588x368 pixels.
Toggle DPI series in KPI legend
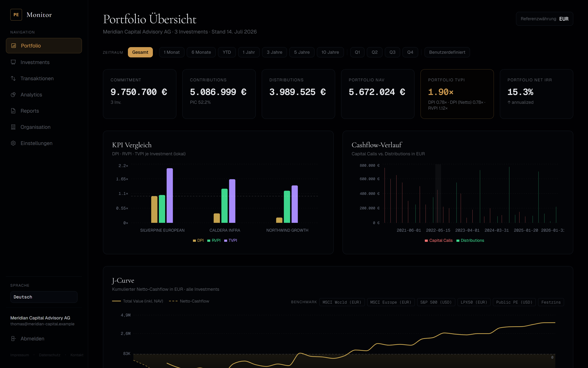198,240
